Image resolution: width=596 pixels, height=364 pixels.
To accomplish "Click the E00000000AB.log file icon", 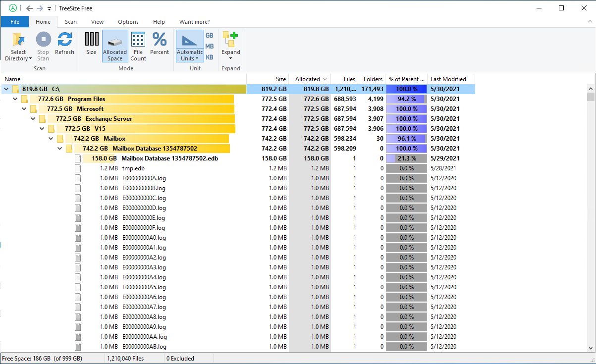I will (77, 347).
